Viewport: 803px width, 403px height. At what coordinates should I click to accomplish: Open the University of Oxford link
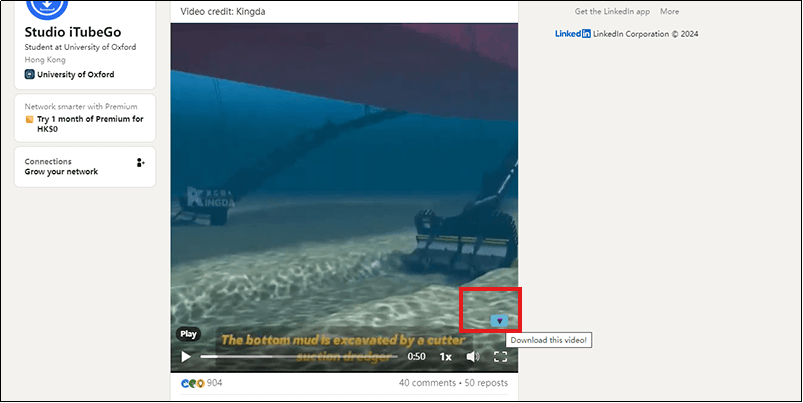point(75,74)
